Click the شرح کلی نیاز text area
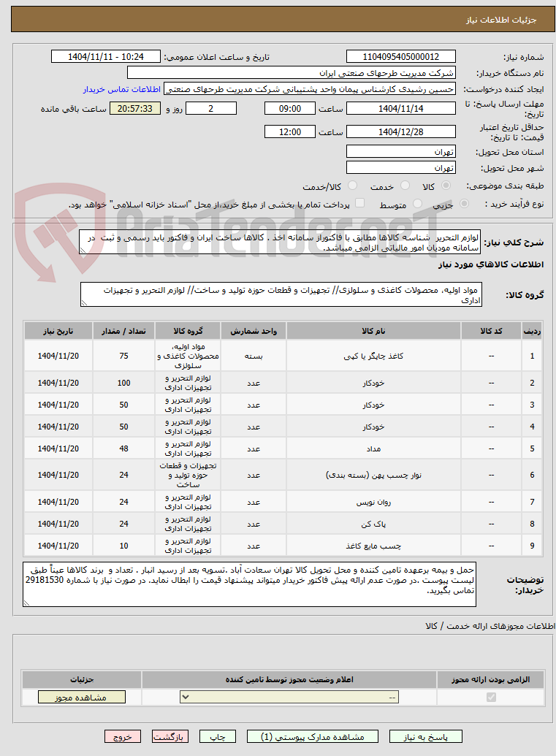The image size is (556, 756). (280, 242)
